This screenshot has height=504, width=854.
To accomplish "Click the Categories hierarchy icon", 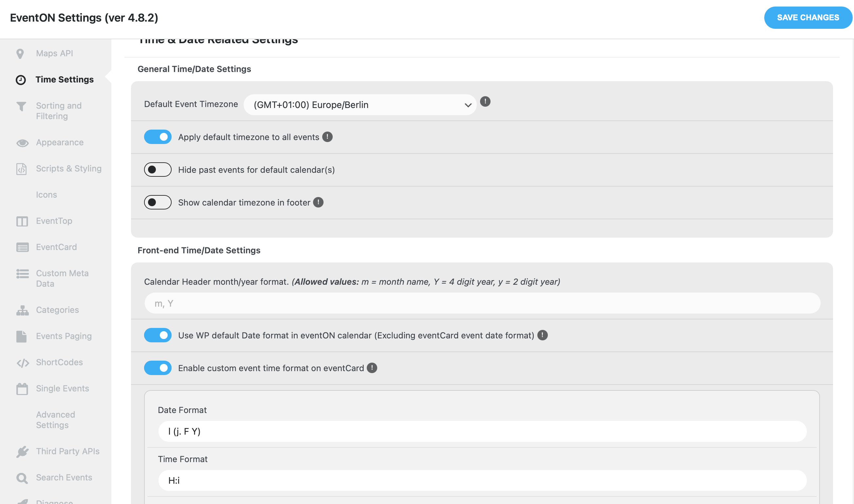I will 22,310.
